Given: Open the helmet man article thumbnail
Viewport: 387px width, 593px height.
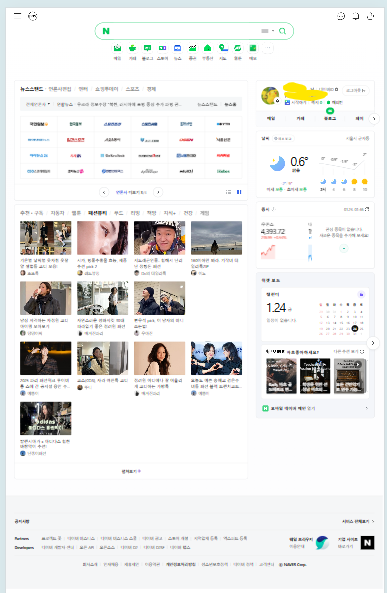Looking at the screenshot, I should [x=159, y=238].
